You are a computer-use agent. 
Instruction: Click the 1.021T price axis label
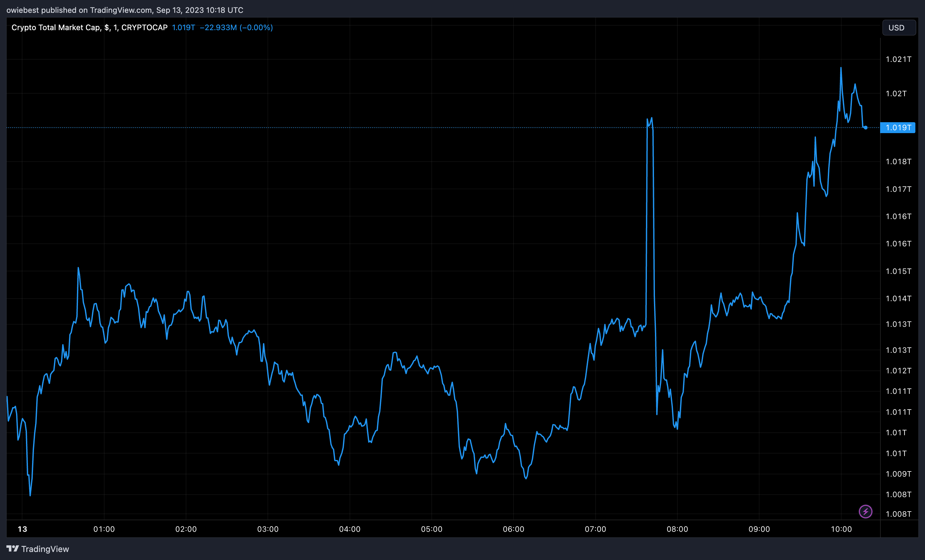(x=898, y=59)
